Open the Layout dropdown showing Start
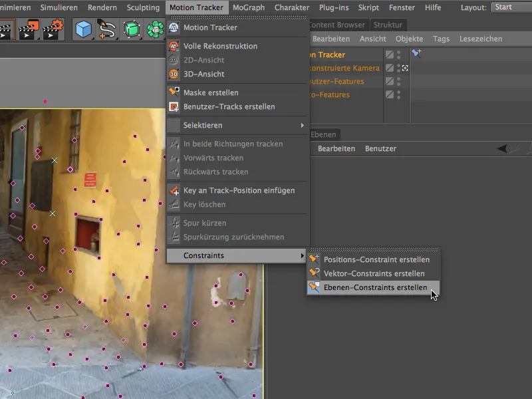This screenshot has width=532, height=399. click(x=511, y=7)
